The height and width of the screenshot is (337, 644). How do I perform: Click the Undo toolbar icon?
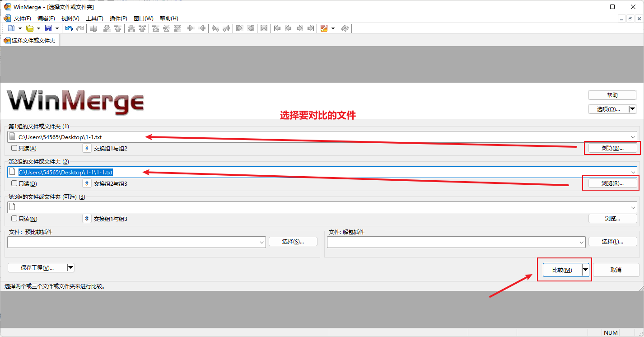[69, 28]
